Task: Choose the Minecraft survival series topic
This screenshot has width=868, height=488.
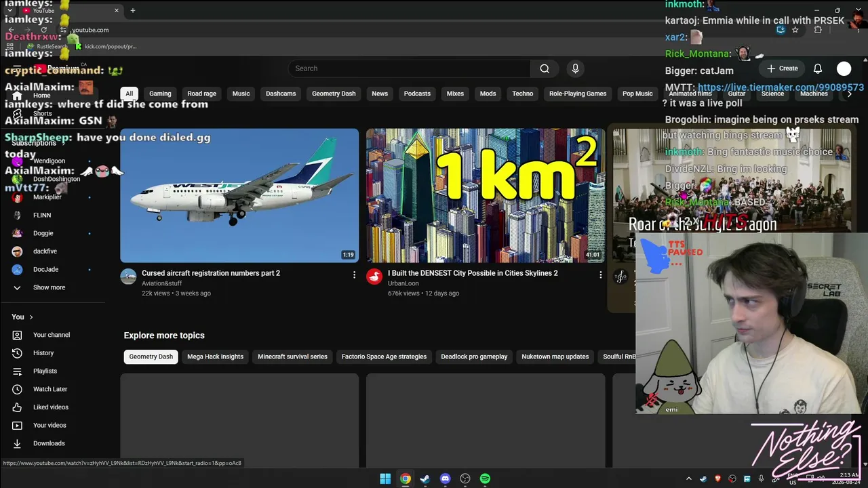Action: (x=292, y=357)
